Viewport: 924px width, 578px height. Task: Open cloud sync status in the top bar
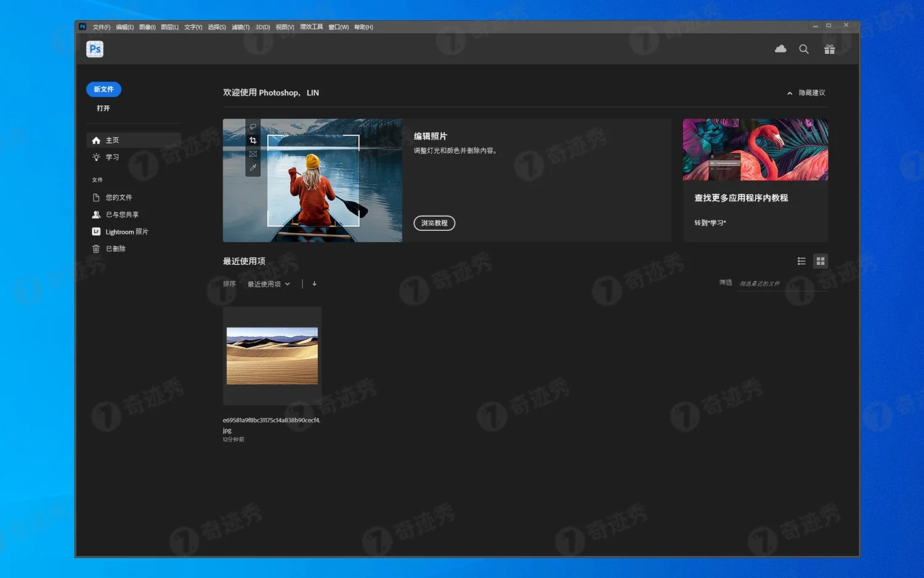click(780, 49)
